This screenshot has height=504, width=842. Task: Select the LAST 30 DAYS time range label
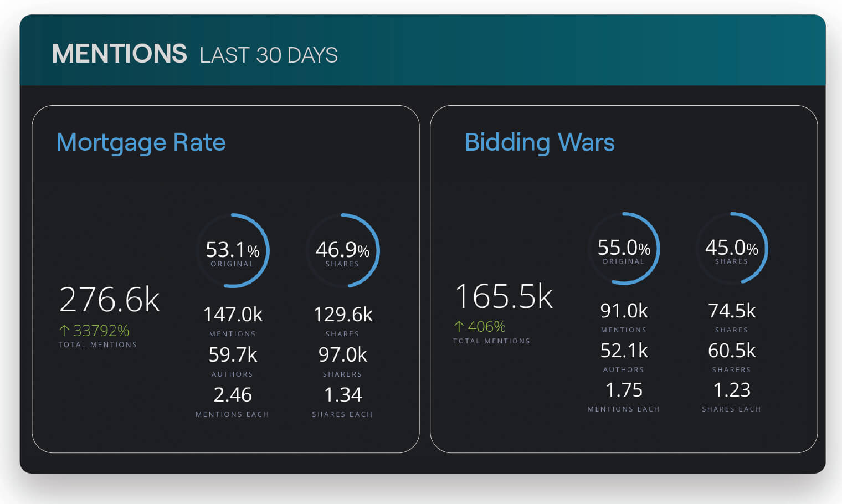[269, 55]
